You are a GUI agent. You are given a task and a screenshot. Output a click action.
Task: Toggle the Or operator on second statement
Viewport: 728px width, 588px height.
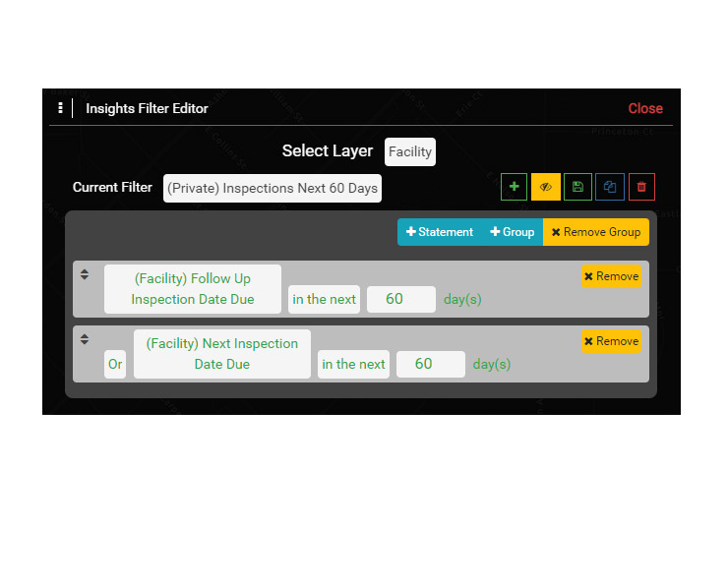point(115,364)
